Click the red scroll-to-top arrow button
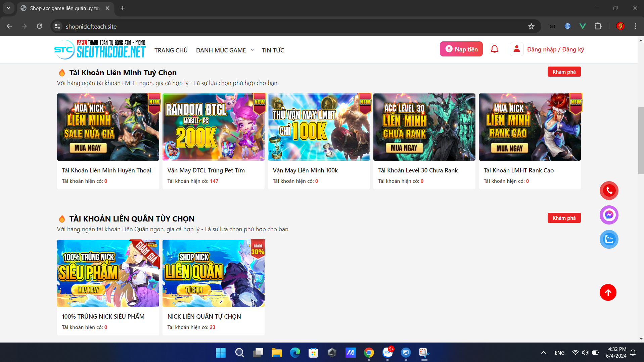Screen dimensions: 644x362 click(608, 292)
